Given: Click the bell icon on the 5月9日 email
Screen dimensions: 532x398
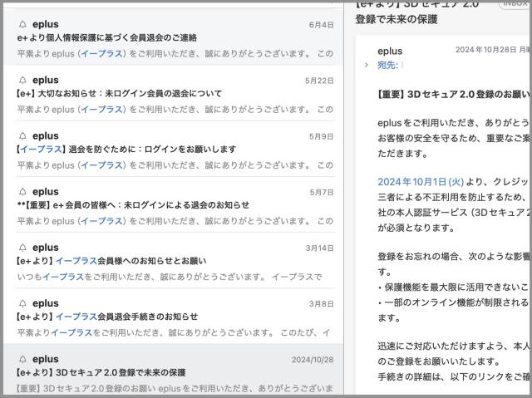Looking at the screenshot, I should pyautogui.click(x=22, y=135).
